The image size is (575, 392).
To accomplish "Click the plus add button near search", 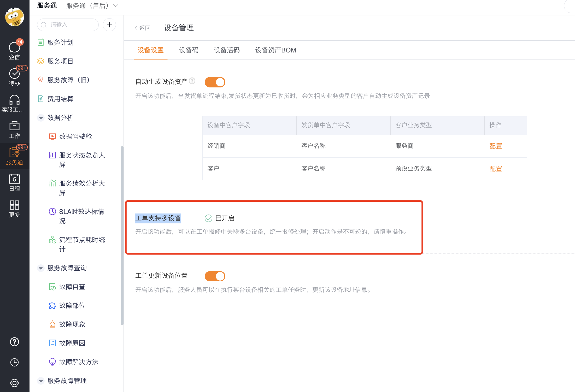I will click(x=109, y=25).
